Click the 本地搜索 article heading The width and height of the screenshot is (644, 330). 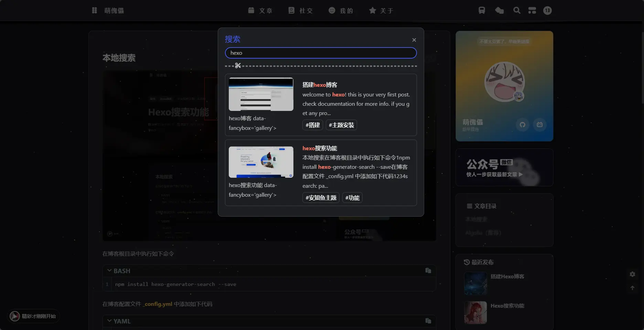click(119, 58)
